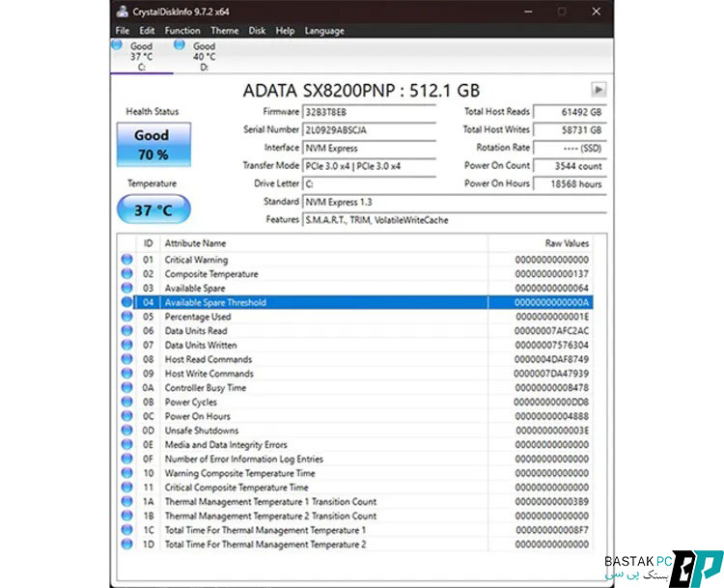Click the Good 70 % health status button
Viewport: 724px width, 588px height.
pyautogui.click(x=152, y=145)
